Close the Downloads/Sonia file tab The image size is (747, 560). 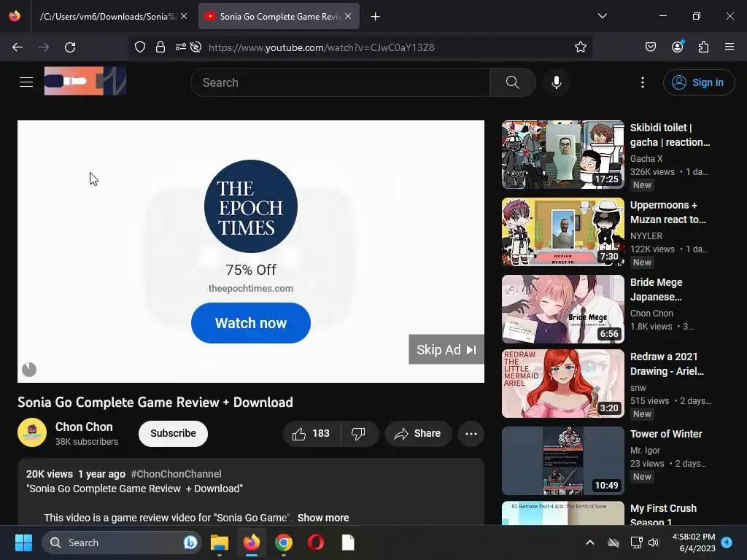pyautogui.click(x=184, y=16)
